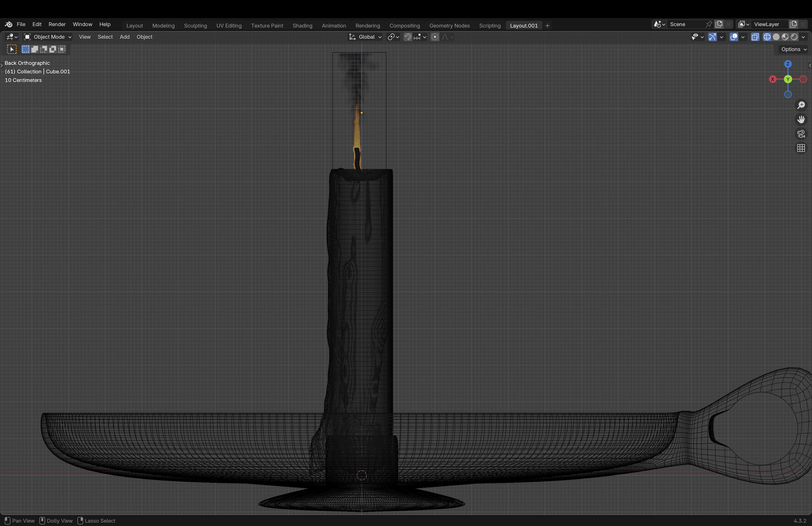The height and width of the screenshot is (526, 812).
Task: Select the wireframe viewport shading icon
Action: (x=767, y=37)
